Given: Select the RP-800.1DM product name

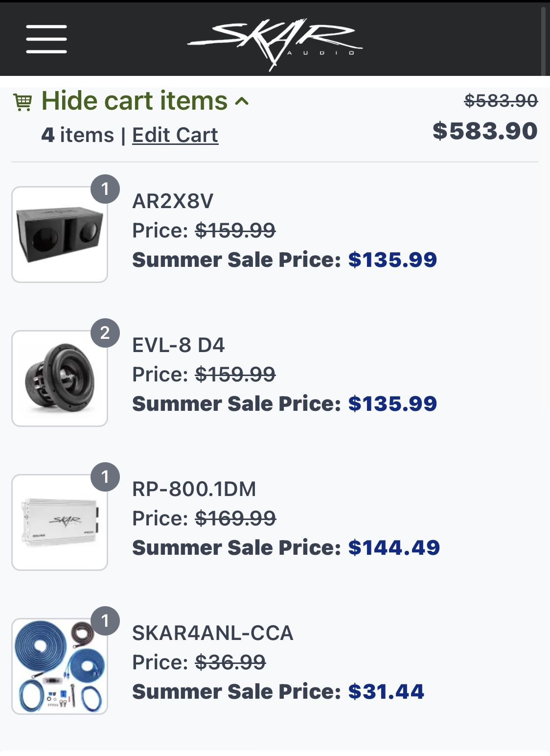Looking at the screenshot, I should [x=194, y=489].
